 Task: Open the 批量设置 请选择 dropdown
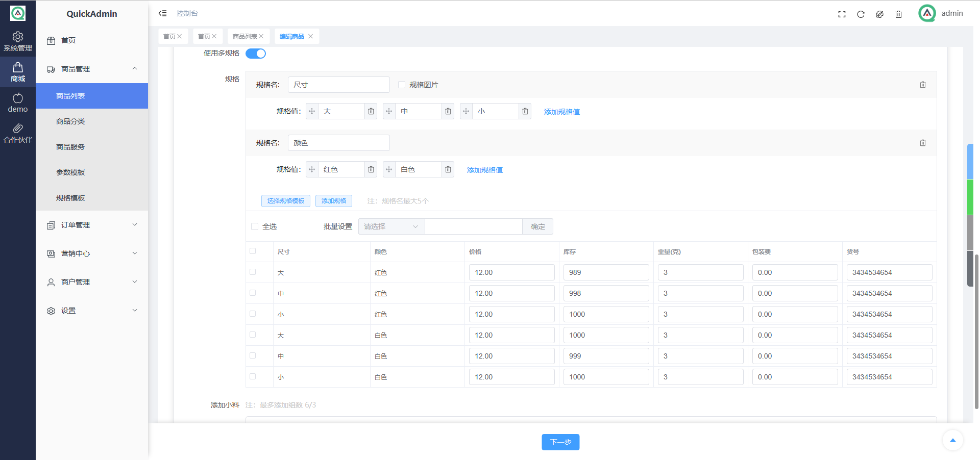pos(391,226)
